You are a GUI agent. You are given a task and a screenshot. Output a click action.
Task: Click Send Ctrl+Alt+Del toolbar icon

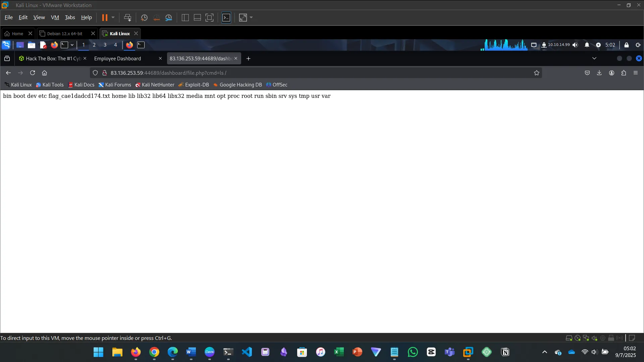click(x=127, y=17)
